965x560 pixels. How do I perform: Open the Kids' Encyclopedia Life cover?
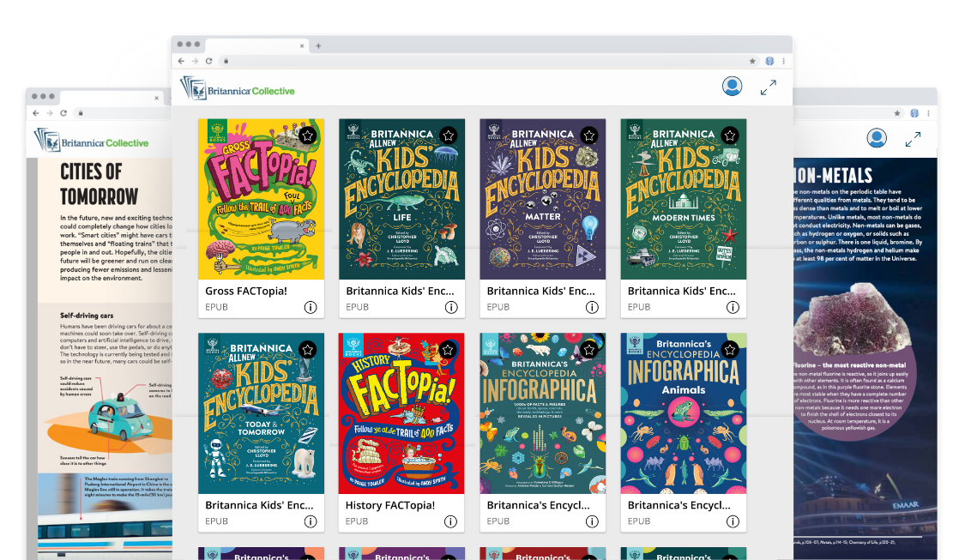[402, 199]
